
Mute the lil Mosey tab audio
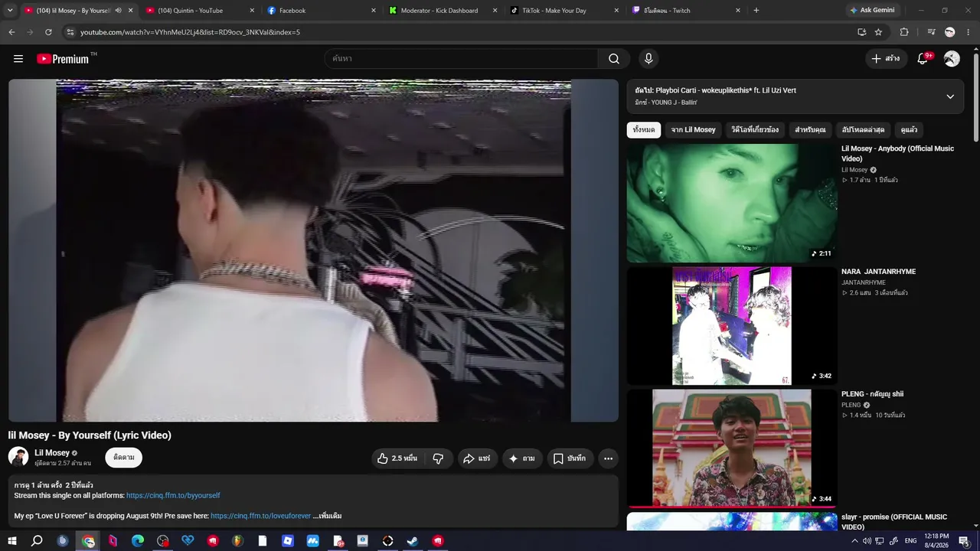(x=118, y=11)
